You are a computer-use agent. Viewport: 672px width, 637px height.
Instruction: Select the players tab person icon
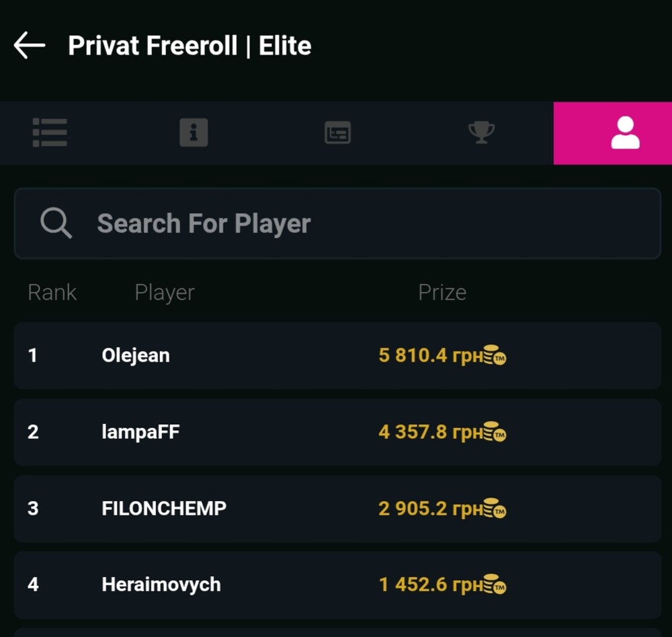(x=625, y=132)
